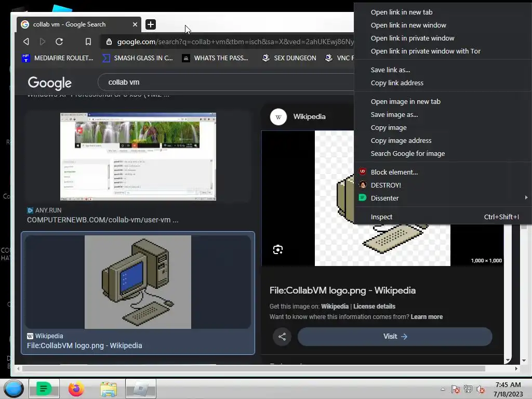The image size is (532, 399).
Task: Open File Explorer from the taskbar
Action: [x=109, y=389]
